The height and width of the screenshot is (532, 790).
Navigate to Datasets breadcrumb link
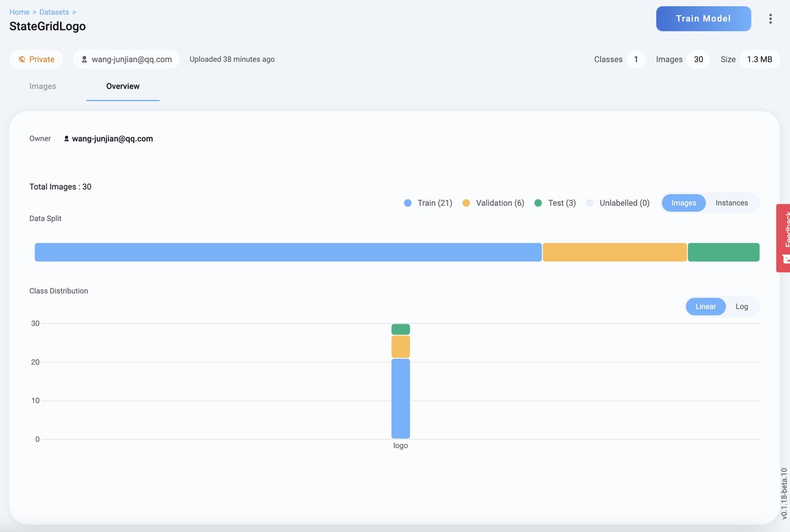coord(53,12)
